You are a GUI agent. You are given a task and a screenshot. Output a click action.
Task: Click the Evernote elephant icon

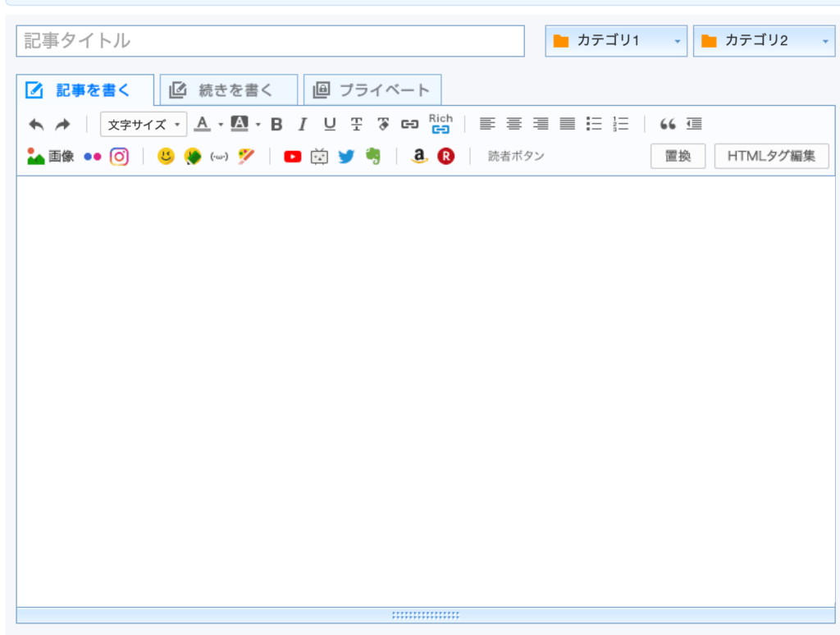(x=373, y=157)
